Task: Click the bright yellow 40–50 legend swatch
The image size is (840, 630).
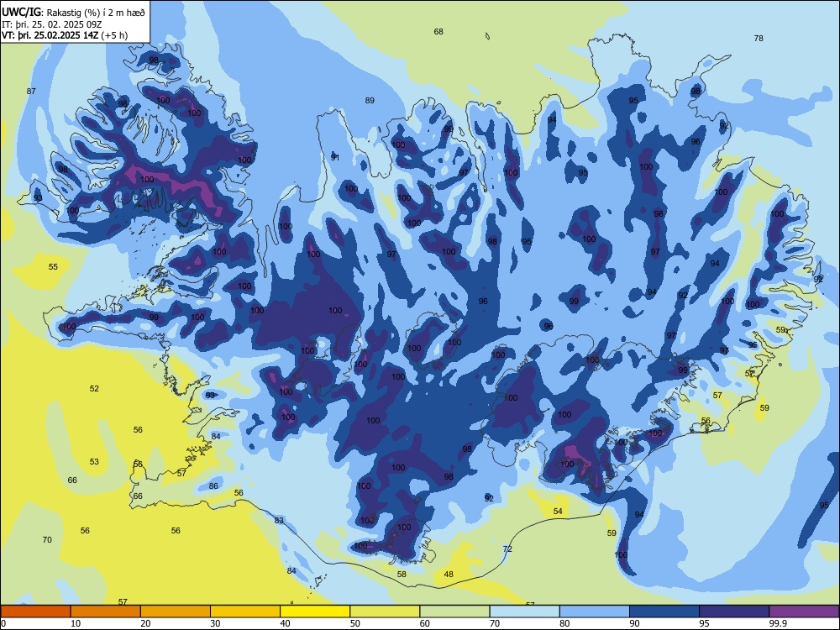Action: pos(315,612)
